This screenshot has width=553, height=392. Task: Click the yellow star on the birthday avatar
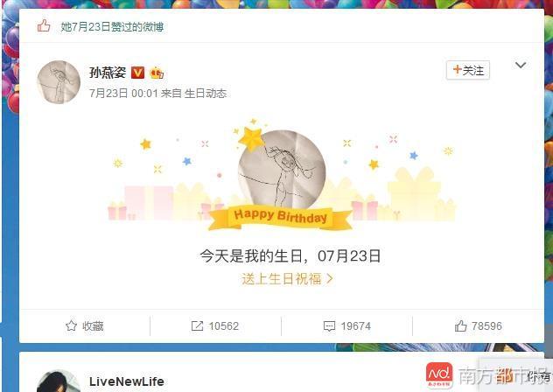pos(251,138)
